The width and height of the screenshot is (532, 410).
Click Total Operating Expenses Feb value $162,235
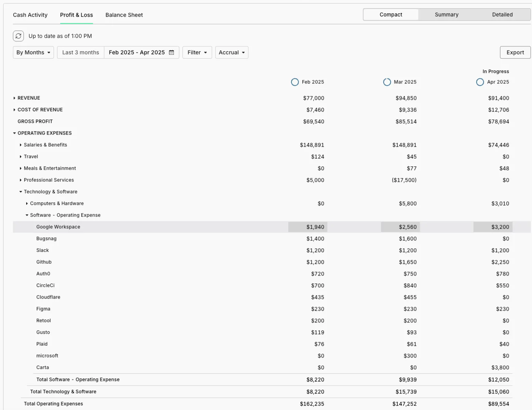click(312, 404)
